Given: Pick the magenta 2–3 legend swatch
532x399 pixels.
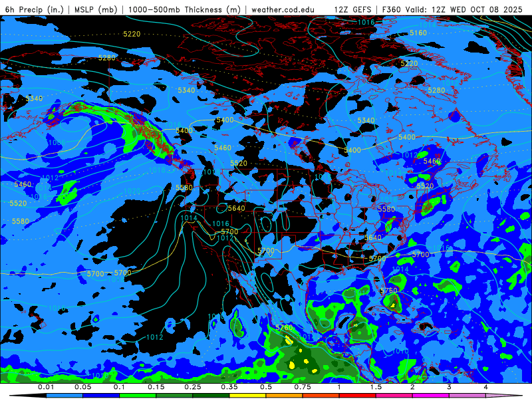Looking at the screenshot, I should click(x=431, y=396).
